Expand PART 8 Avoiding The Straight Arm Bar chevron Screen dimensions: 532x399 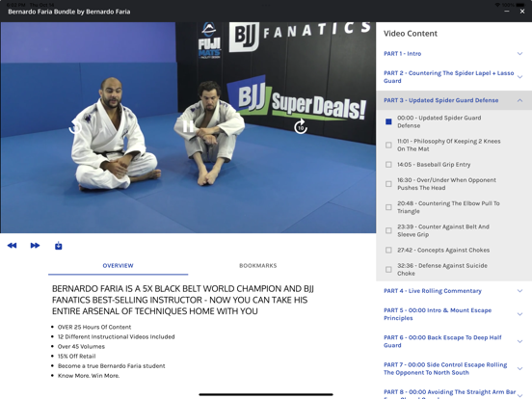[x=519, y=395]
